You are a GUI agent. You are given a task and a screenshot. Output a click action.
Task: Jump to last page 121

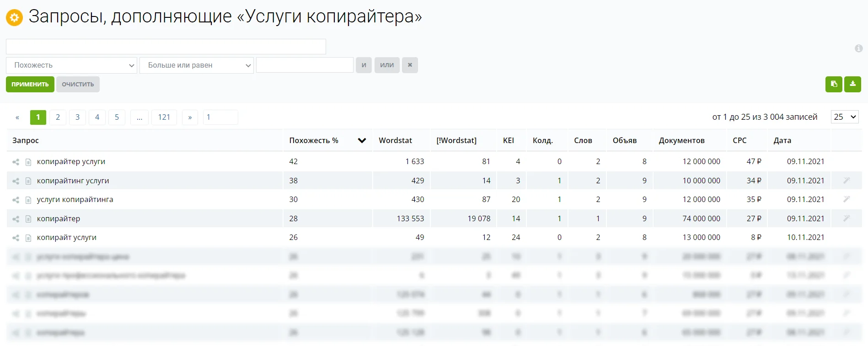pyautogui.click(x=164, y=117)
